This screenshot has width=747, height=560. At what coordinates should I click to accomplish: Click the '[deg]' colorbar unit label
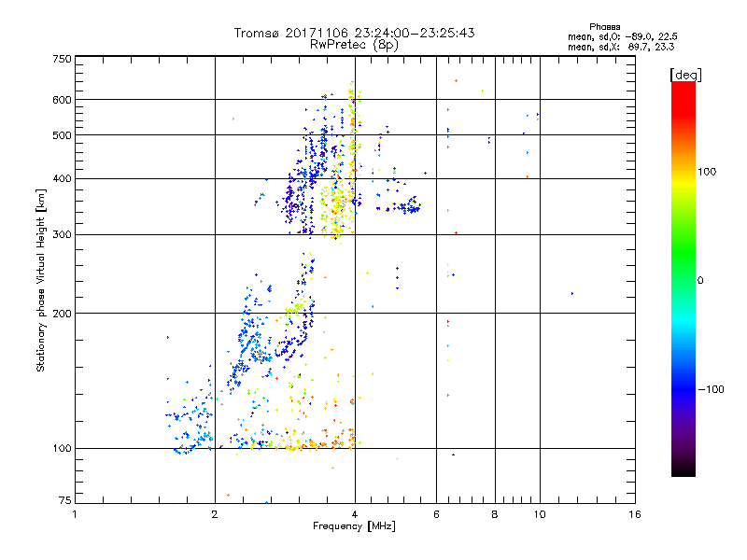pos(685,75)
